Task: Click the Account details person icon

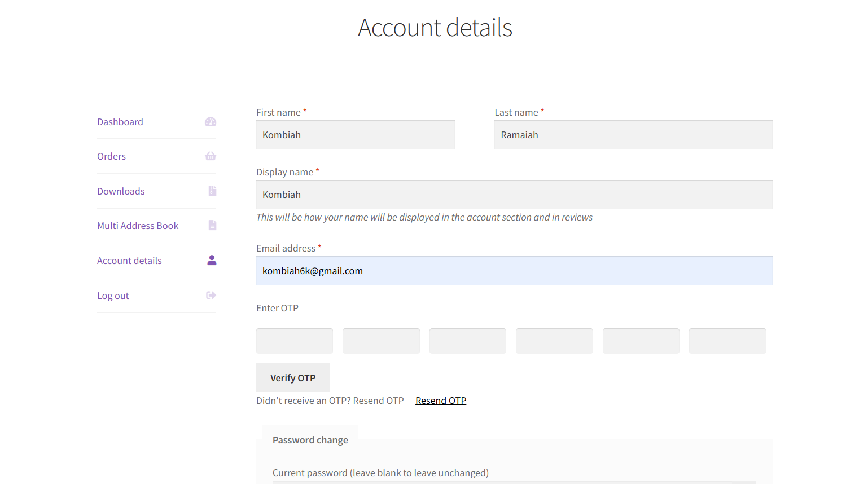Action: coord(212,260)
